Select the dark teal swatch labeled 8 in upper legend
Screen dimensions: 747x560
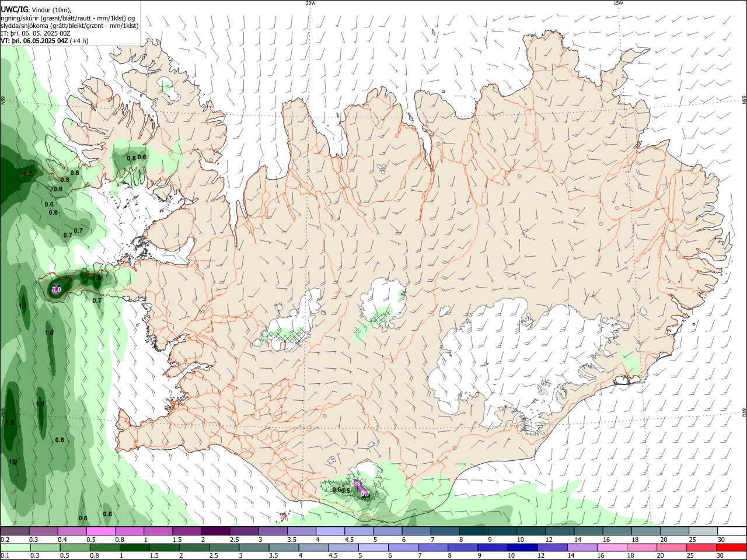click(473, 531)
